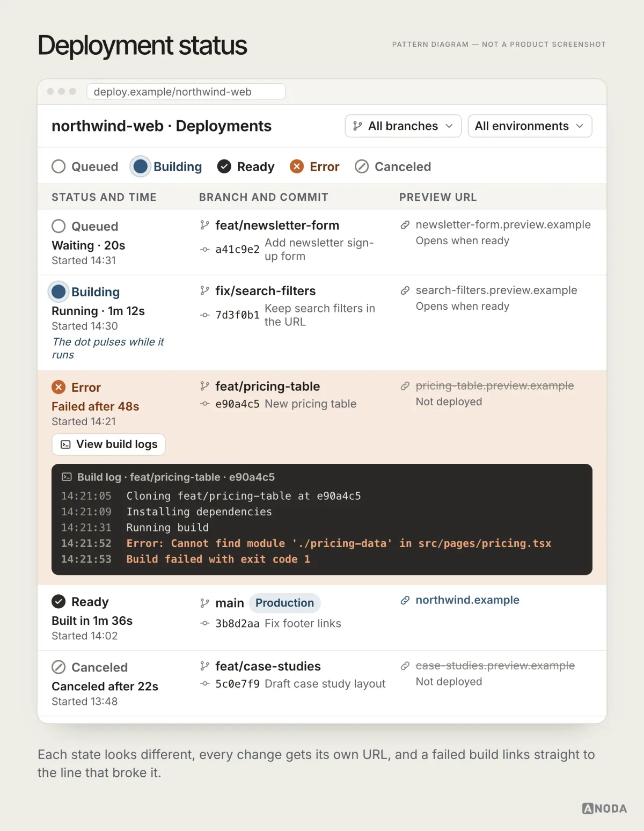This screenshot has width=644, height=831.
Task: Click link icon beside case-studies.preview.example
Action: pos(405,666)
